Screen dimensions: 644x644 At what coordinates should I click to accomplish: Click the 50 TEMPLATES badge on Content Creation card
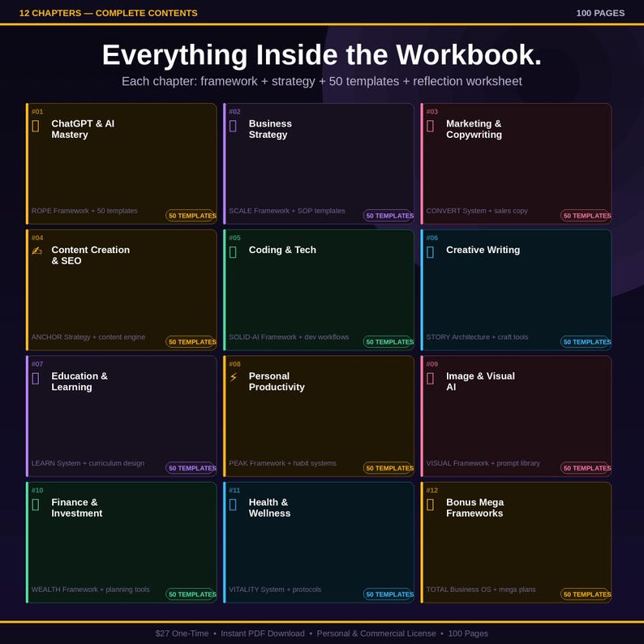191,341
